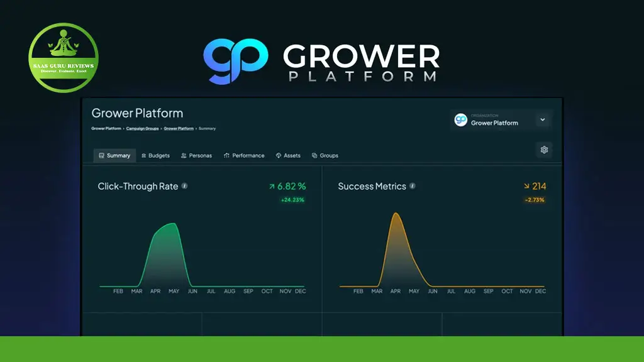
Task: Click NOV on the Success Metrics axis
Action: click(525, 291)
